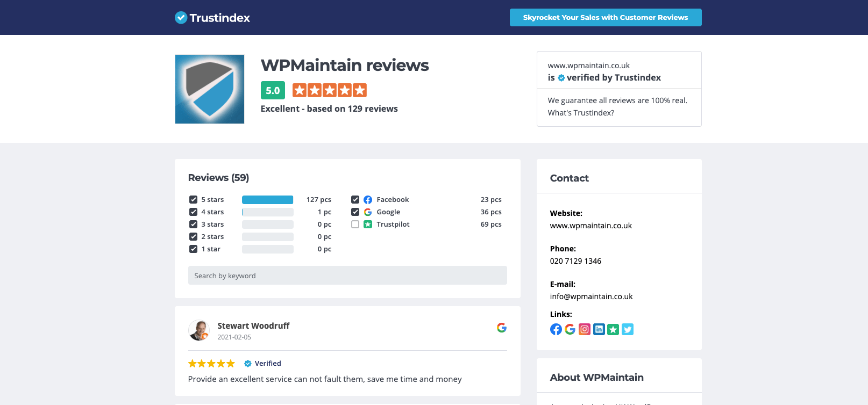Click 'Excellent - based on 129 reviews' text

point(329,109)
